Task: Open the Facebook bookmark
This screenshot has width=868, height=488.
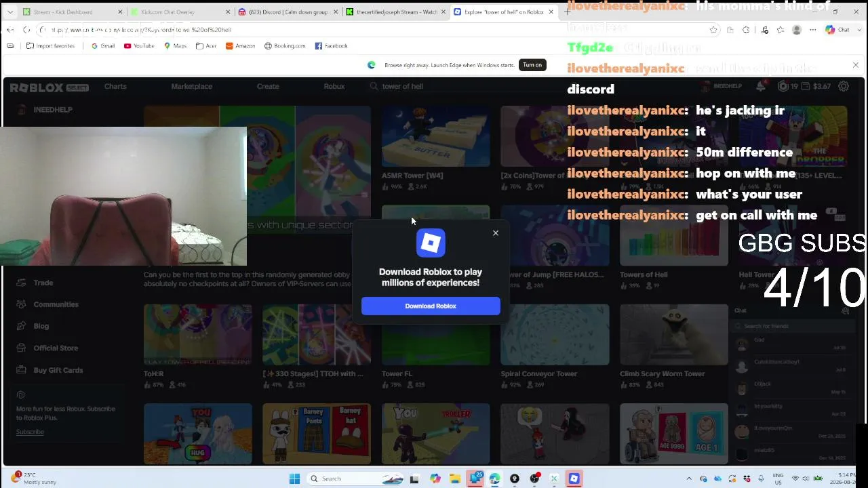Action: pos(332,46)
